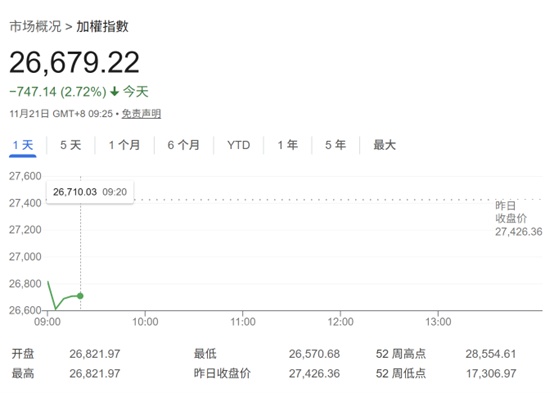Click the timestamp 11月21日 GMT+8 09:25
Screen dimensions: 554x393
point(61,113)
